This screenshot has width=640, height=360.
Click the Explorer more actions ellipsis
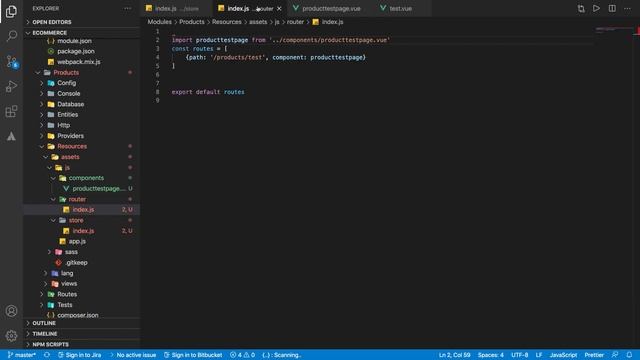(x=128, y=8)
